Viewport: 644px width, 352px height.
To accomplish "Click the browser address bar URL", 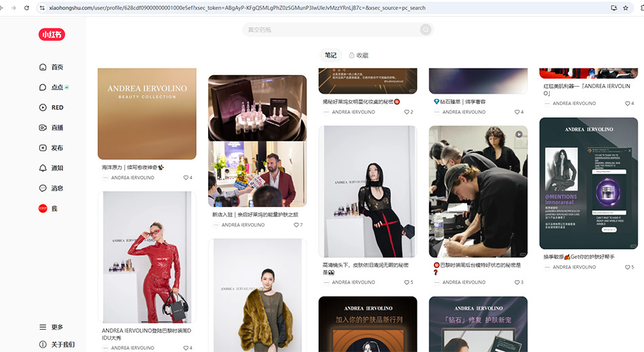I will coord(237,8).
